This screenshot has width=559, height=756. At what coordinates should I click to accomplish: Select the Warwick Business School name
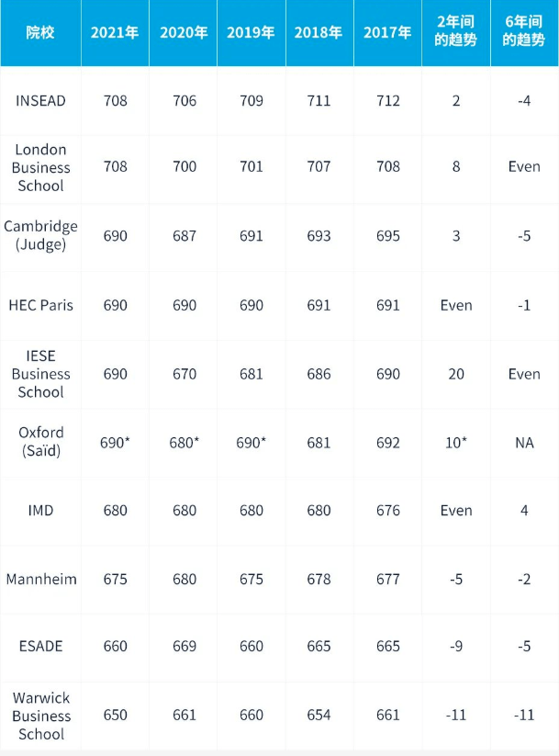pyautogui.click(x=40, y=716)
